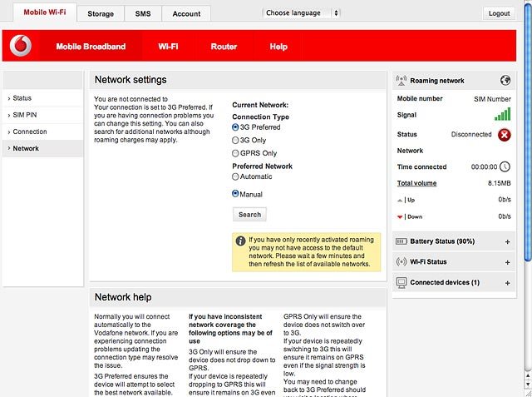Click the red disconnected status icon

coord(505,135)
